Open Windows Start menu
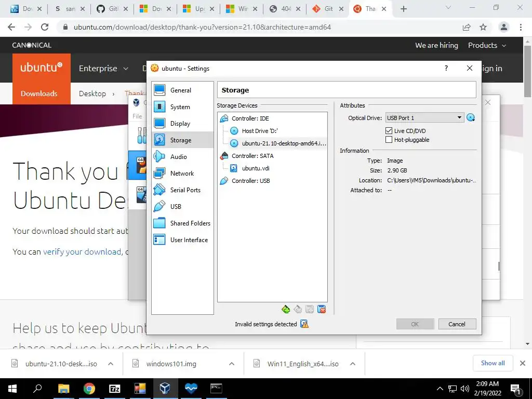 [x=12, y=389]
